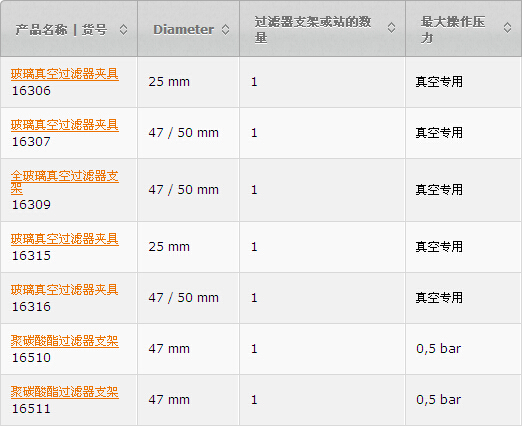Open 全玻璃真空过滤器支架 link for item 16309
This screenshot has width=522, height=426.
point(65,182)
